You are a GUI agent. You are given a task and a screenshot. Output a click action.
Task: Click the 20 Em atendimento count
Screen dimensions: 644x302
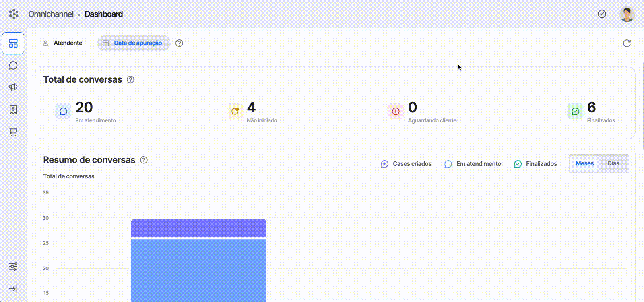[x=84, y=108]
